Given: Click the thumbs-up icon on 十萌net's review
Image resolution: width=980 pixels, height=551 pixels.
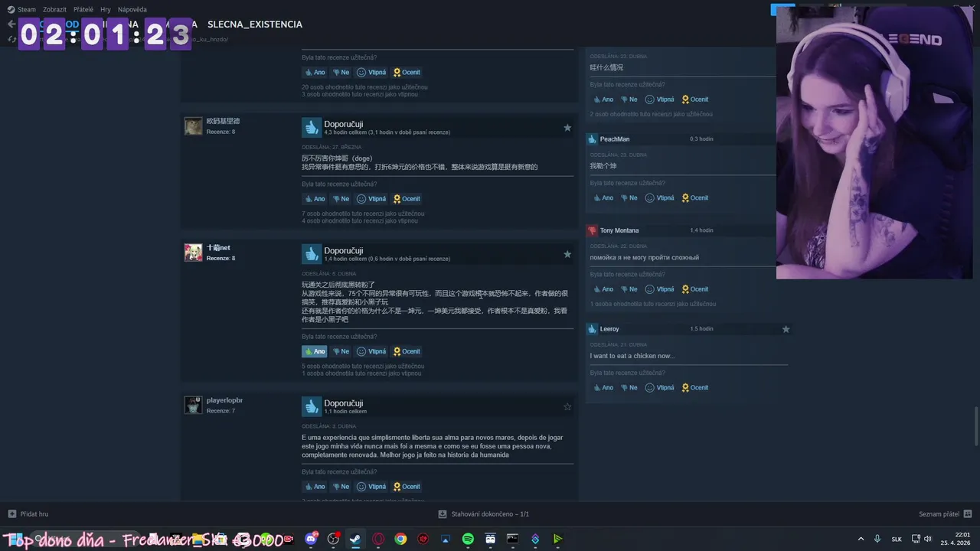Looking at the screenshot, I should [x=311, y=253].
